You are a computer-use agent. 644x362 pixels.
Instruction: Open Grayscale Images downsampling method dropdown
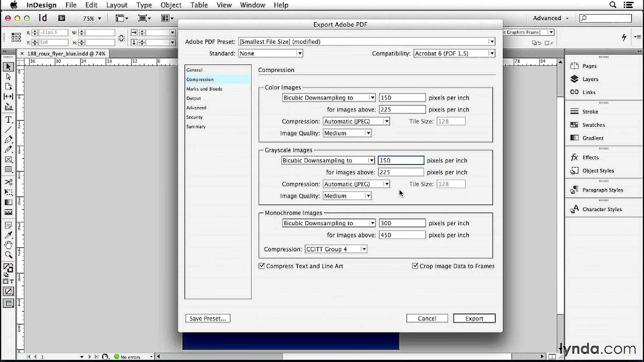pos(328,160)
